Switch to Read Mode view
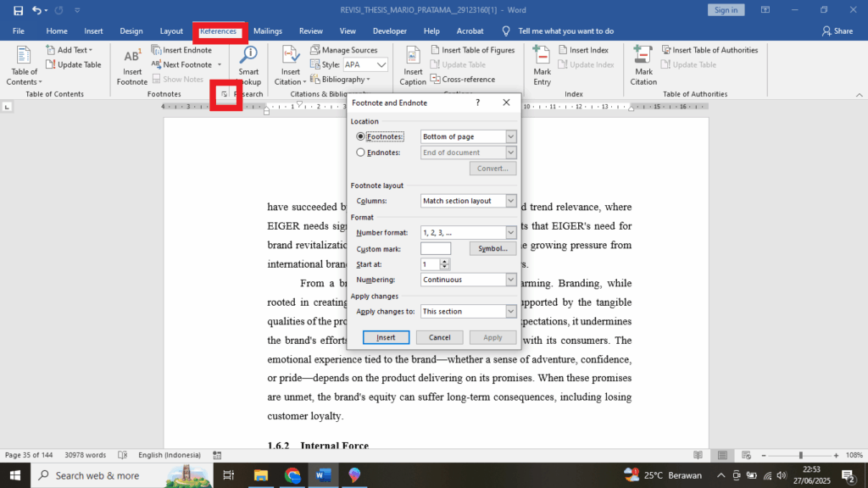This screenshot has height=488, width=868. [x=698, y=455]
